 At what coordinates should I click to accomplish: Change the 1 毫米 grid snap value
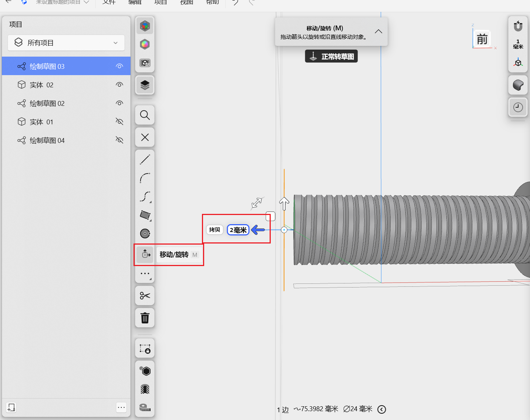click(x=518, y=44)
